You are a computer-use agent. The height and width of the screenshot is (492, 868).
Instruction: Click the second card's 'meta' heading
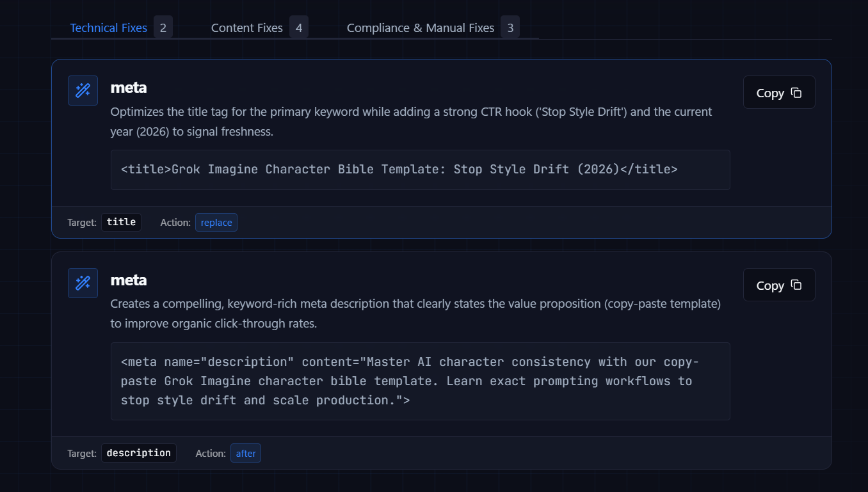(129, 280)
